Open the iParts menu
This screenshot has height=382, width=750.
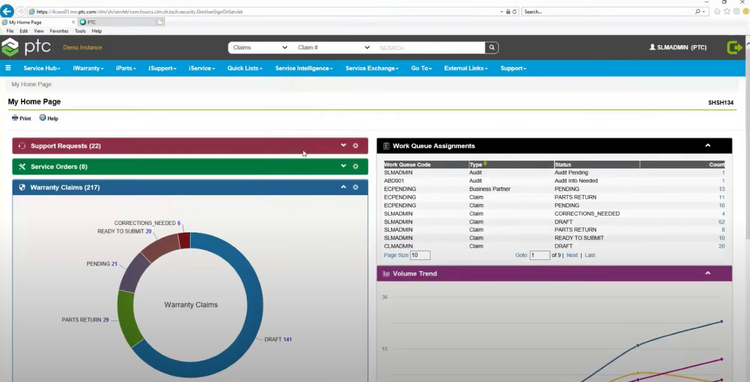(x=126, y=68)
